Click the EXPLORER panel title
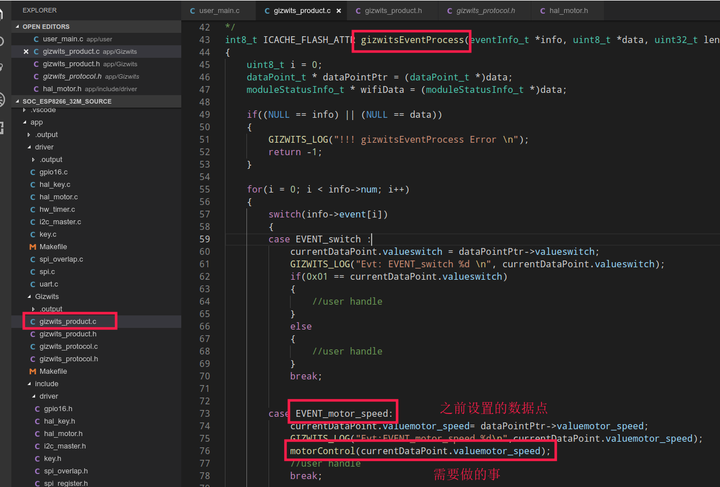720x487 pixels. click(x=39, y=10)
